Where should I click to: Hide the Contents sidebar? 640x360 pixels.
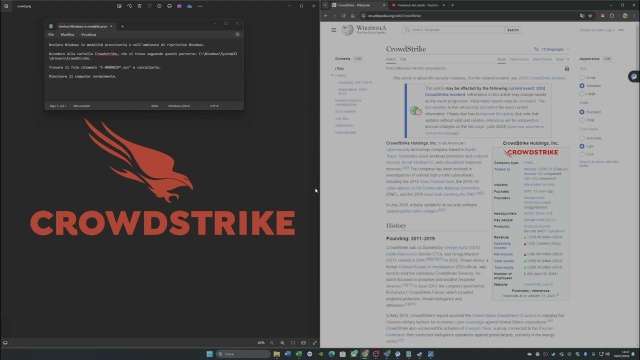point(358,59)
